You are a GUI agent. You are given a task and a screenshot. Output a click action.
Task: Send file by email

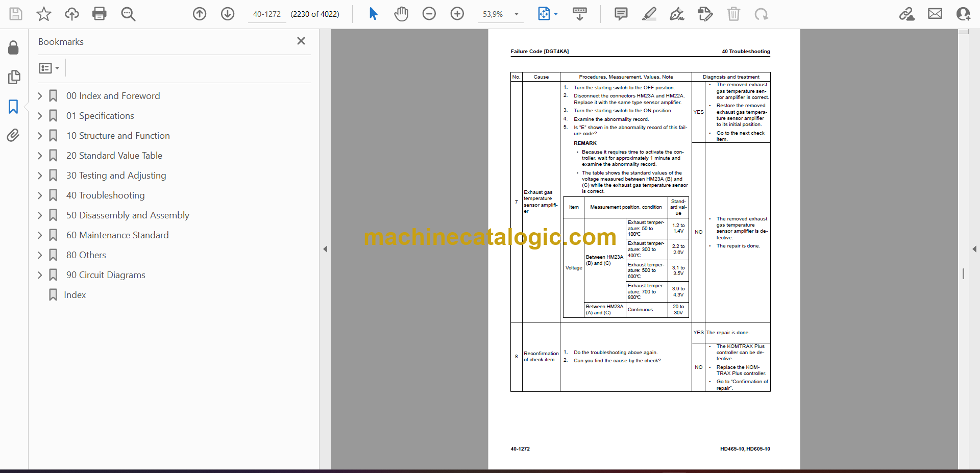(x=935, y=14)
